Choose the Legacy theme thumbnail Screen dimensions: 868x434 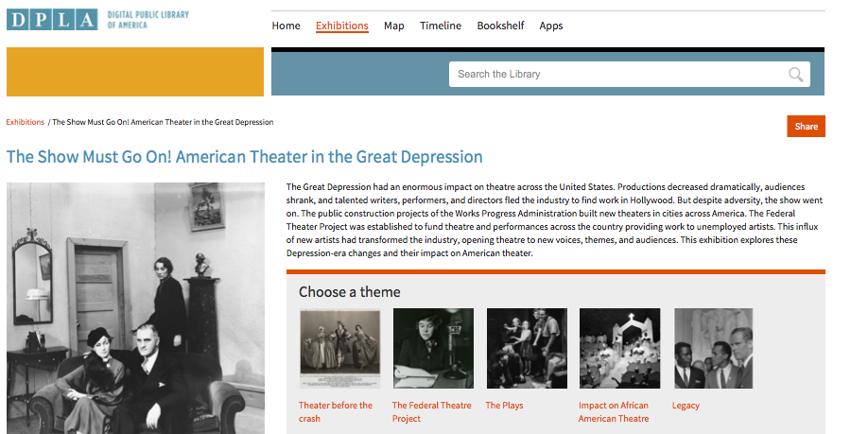click(713, 348)
